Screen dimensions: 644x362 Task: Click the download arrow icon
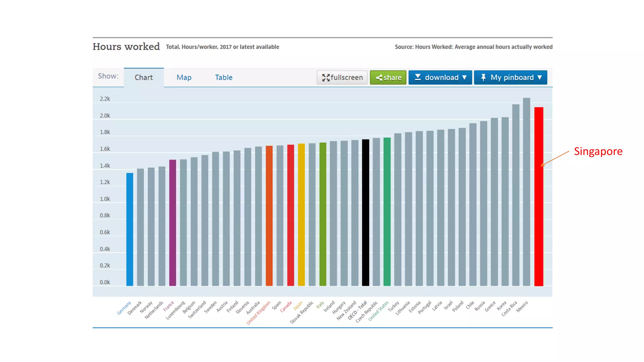pos(418,77)
